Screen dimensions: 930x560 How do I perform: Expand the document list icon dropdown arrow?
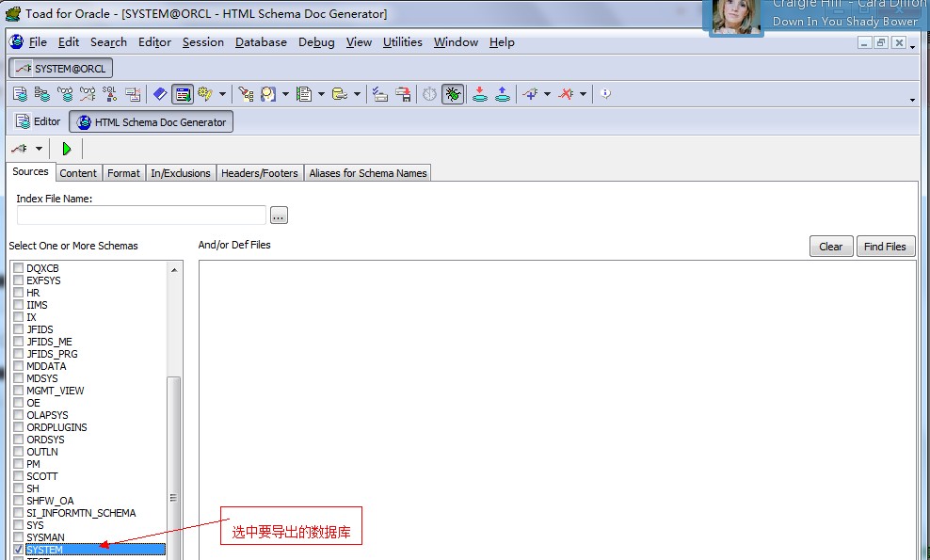321,94
